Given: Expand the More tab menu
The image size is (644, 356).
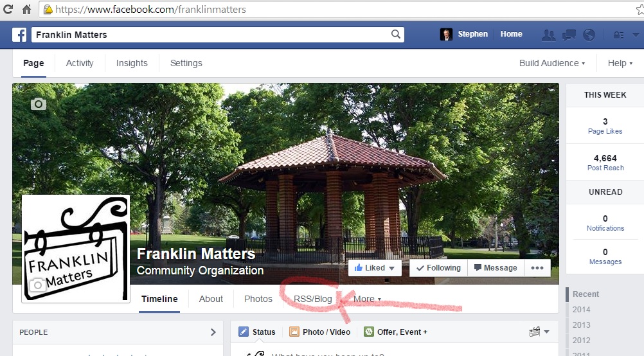Looking at the screenshot, I should 367,299.
